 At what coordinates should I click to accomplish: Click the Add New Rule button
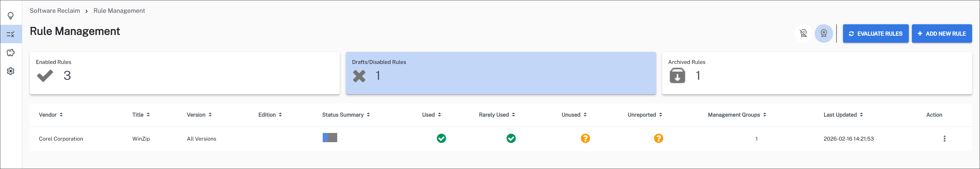pos(941,33)
